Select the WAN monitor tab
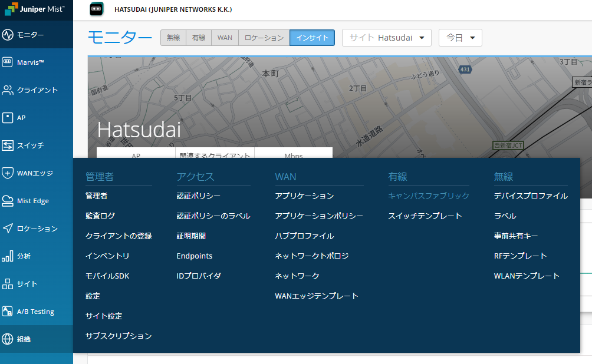Viewport: 592px width, 364px height. (x=225, y=38)
